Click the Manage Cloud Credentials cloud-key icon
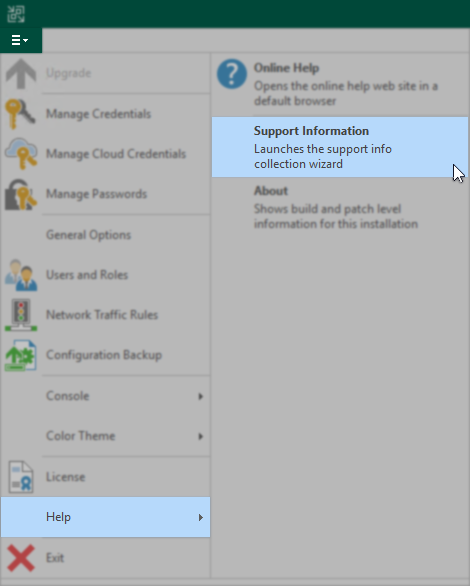Viewport: 470px width, 586px height. (21, 154)
